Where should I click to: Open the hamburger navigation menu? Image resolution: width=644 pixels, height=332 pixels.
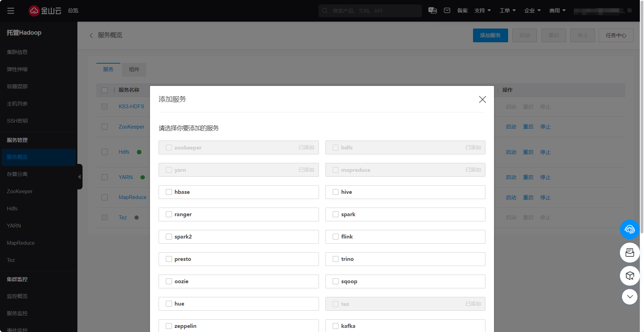pyautogui.click(x=11, y=11)
